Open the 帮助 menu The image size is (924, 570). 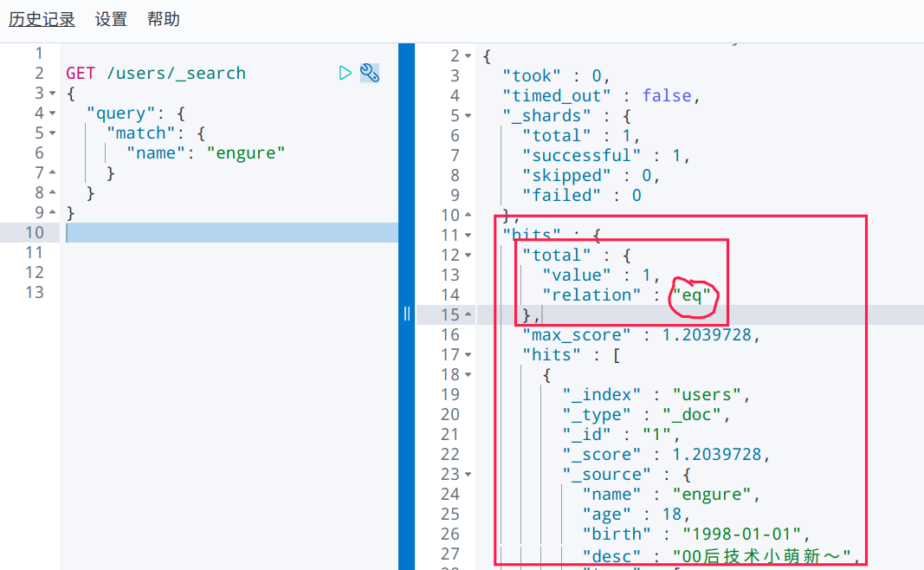click(x=163, y=19)
